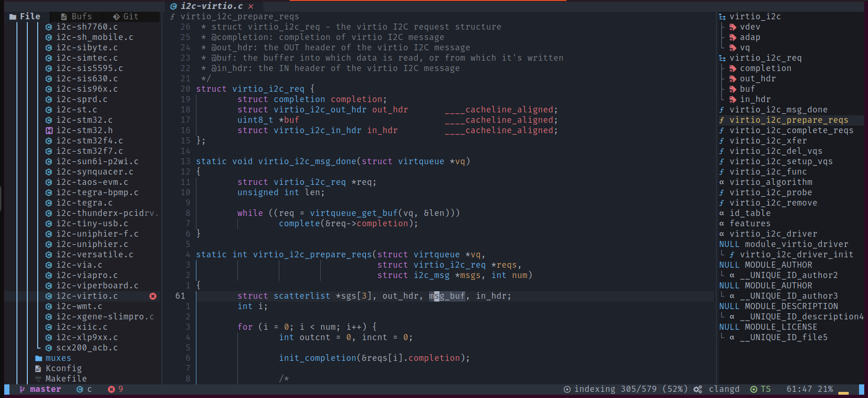The image size is (868, 398).
Task: Click the C filetype icon in statusline
Action: (x=80, y=389)
